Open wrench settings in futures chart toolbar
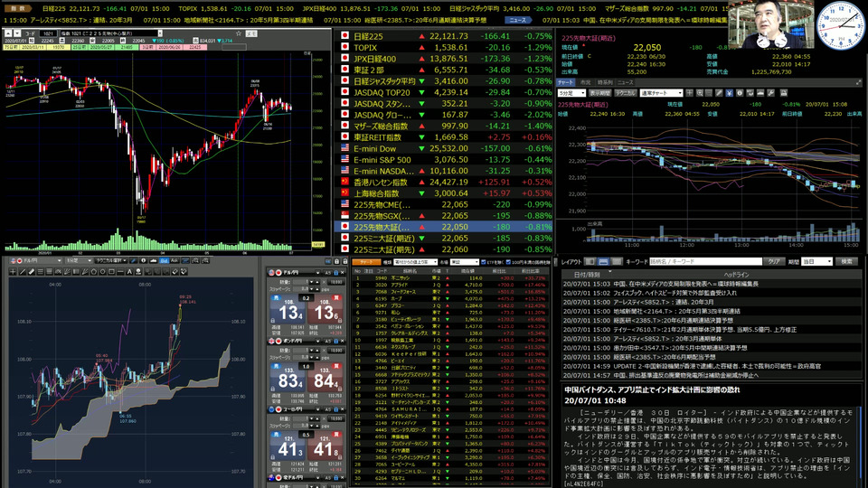 coord(771,93)
